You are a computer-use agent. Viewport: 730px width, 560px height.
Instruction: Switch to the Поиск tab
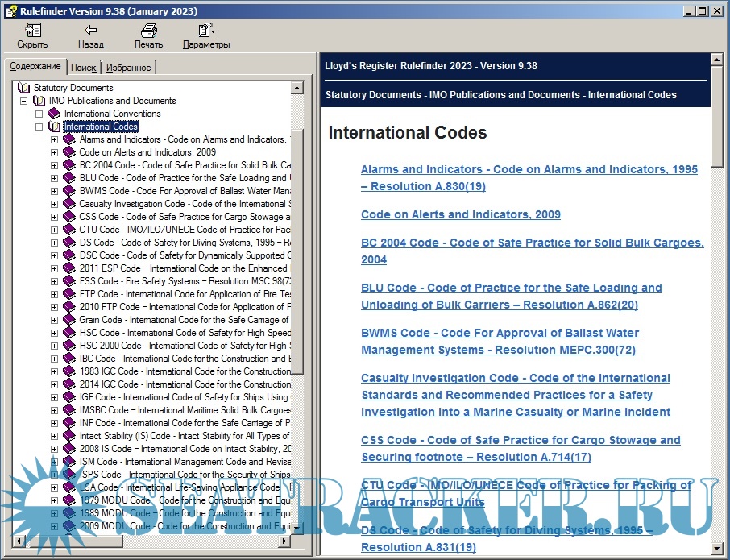click(83, 67)
